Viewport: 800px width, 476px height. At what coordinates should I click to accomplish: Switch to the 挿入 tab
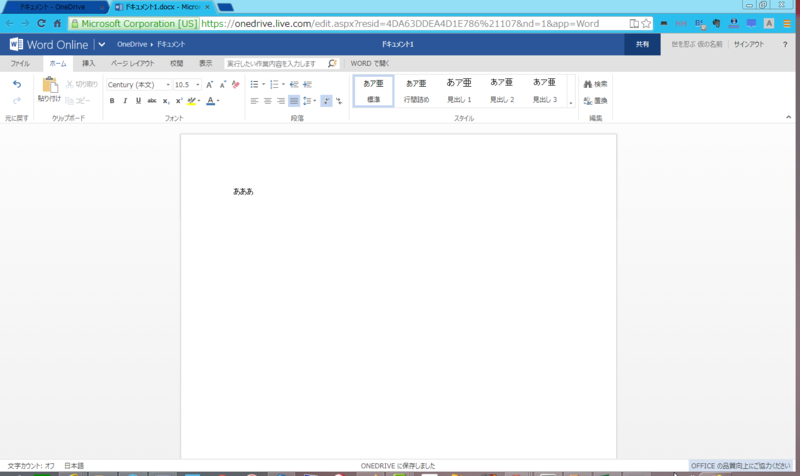click(x=89, y=63)
